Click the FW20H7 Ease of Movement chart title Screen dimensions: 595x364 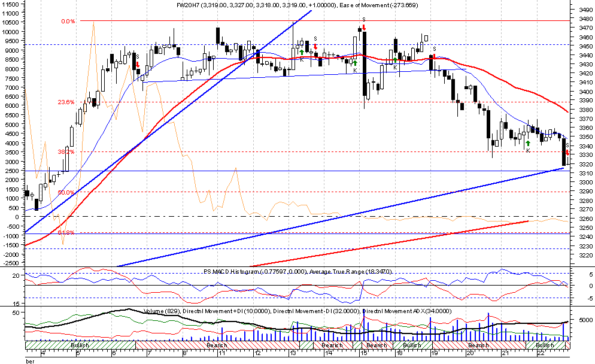[x=297, y=5]
